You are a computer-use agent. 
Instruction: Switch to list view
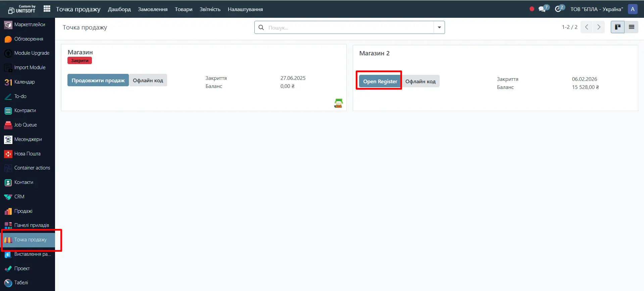click(x=631, y=27)
